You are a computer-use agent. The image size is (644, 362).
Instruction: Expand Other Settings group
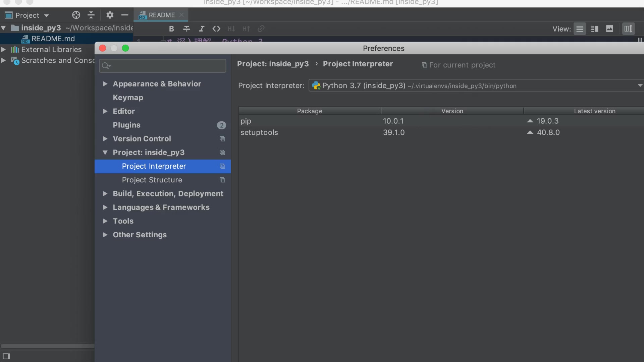coord(105,235)
